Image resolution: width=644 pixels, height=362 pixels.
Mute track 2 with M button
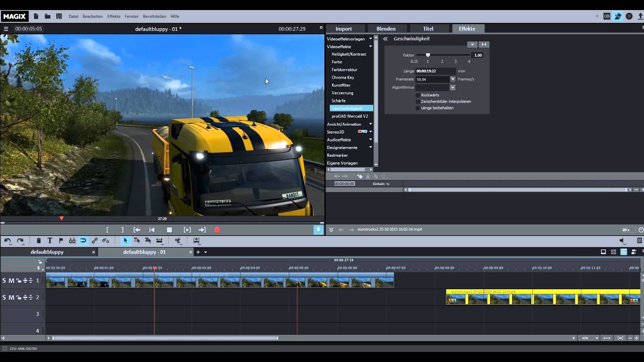click(x=11, y=297)
